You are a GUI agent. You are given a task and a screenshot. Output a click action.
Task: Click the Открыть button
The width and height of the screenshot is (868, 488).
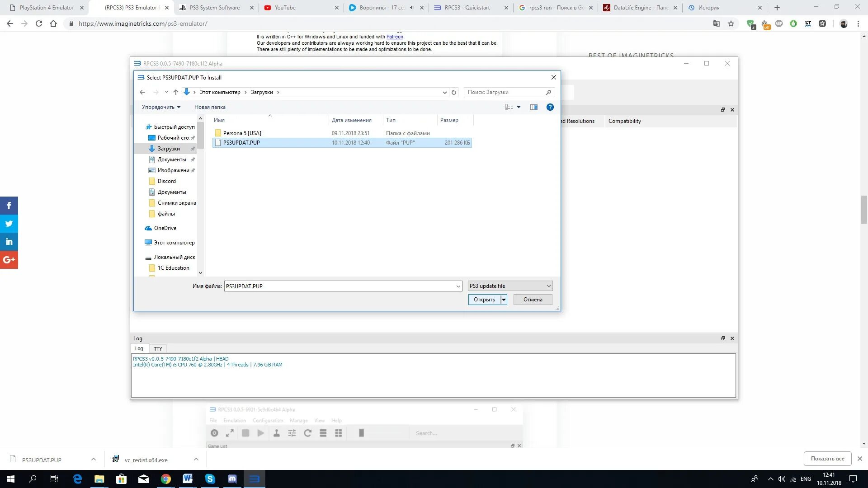[x=484, y=300]
